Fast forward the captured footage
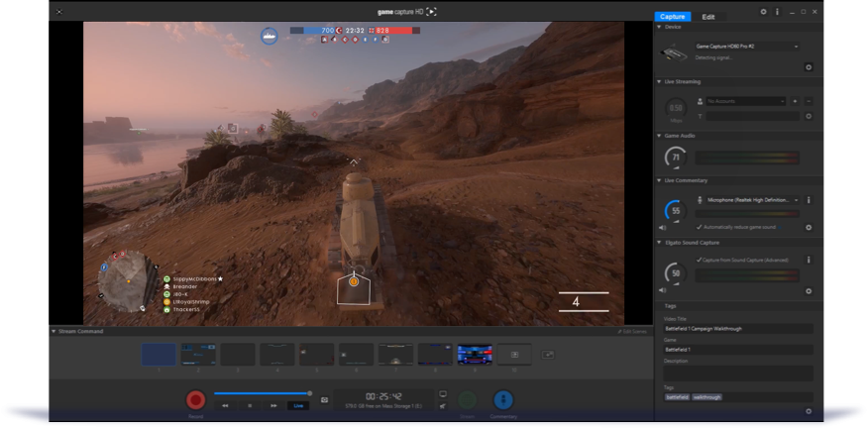This screenshot has height=428, width=868. pyautogui.click(x=273, y=406)
